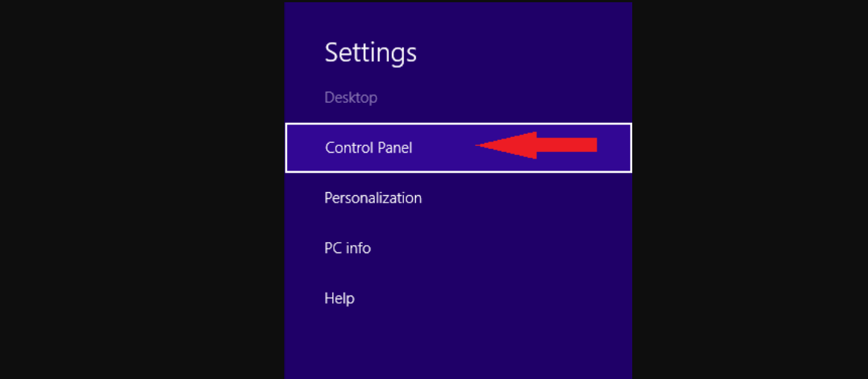Click the red arrow pointing at Control Panel
Screen dimensions: 868x379
pos(536,145)
